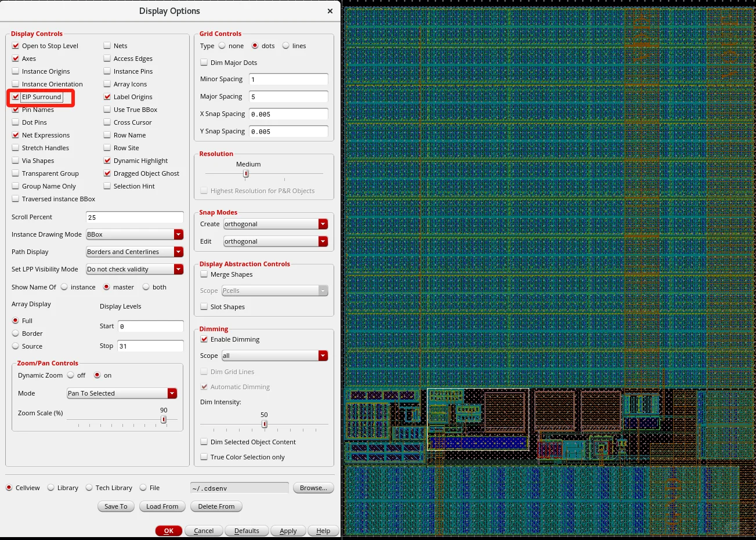Disable Dynamic Highlight checkbox
Image resolution: width=756 pixels, height=540 pixels.
click(x=107, y=161)
